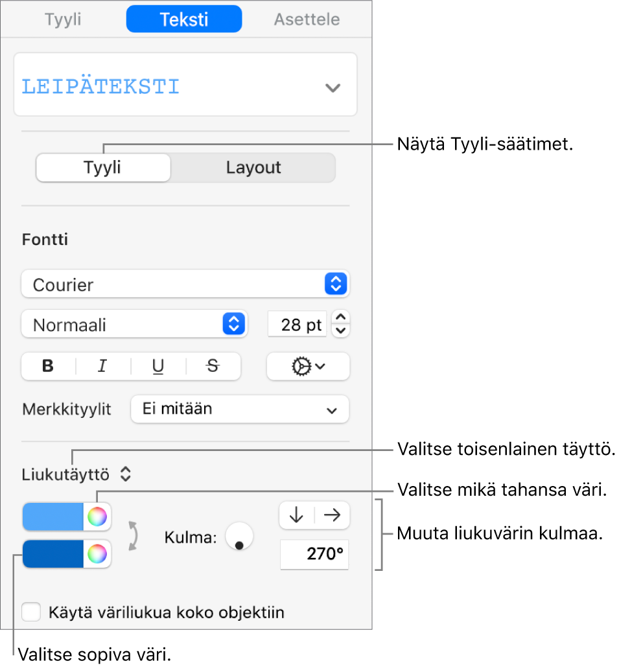Decrease font size with down stepper arrow
619x672 pixels.
point(341,330)
